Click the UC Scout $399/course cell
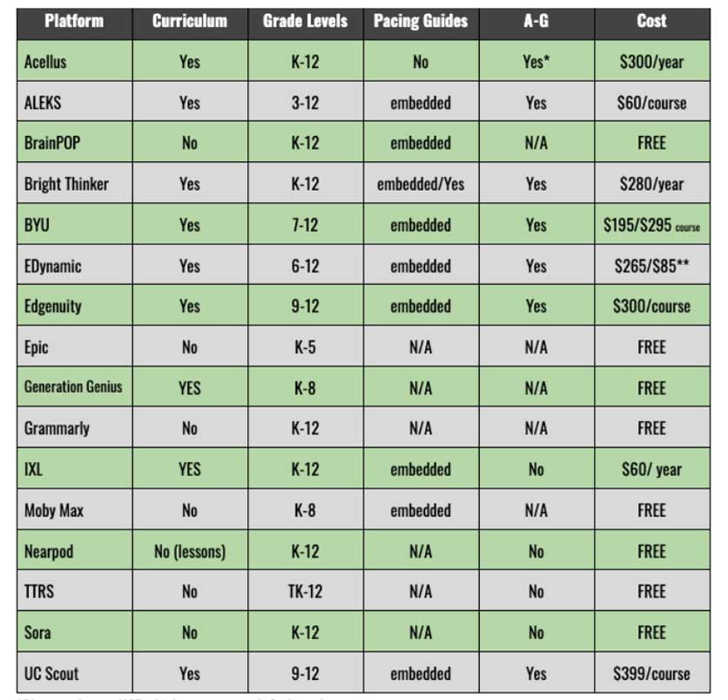The width and height of the screenshot is (728, 700). coord(651,674)
